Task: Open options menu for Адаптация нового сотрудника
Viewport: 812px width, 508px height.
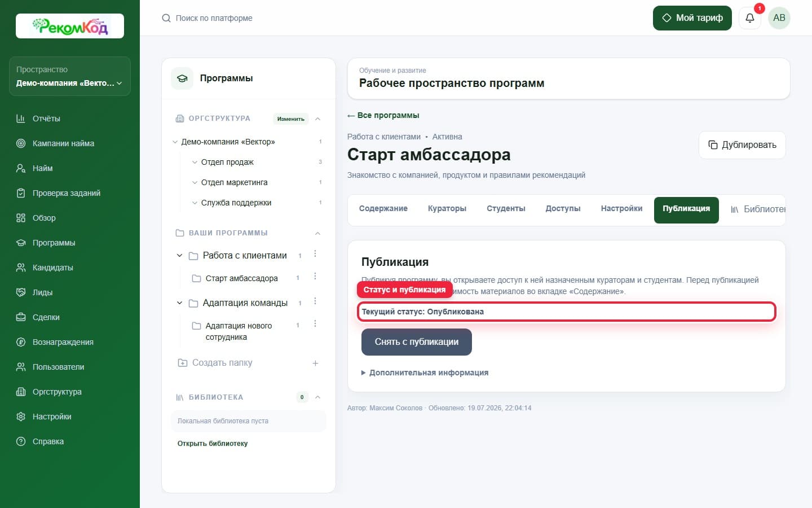Action: (x=315, y=324)
